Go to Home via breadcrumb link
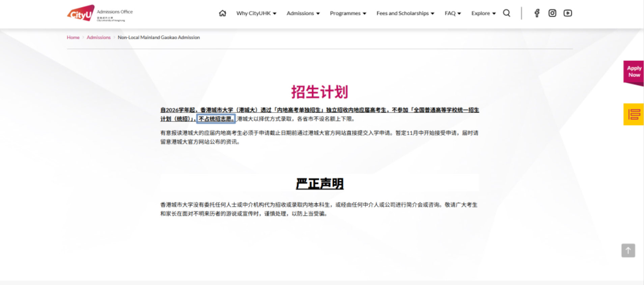The height and width of the screenshot is (285, 644). coord(73,37)
